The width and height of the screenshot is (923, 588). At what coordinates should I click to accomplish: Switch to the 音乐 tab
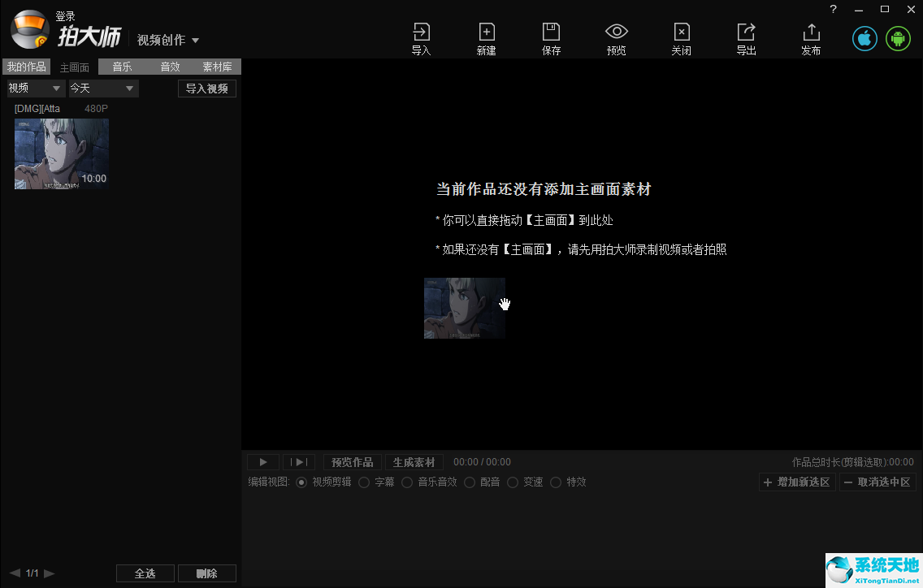(x=120, y=67)
